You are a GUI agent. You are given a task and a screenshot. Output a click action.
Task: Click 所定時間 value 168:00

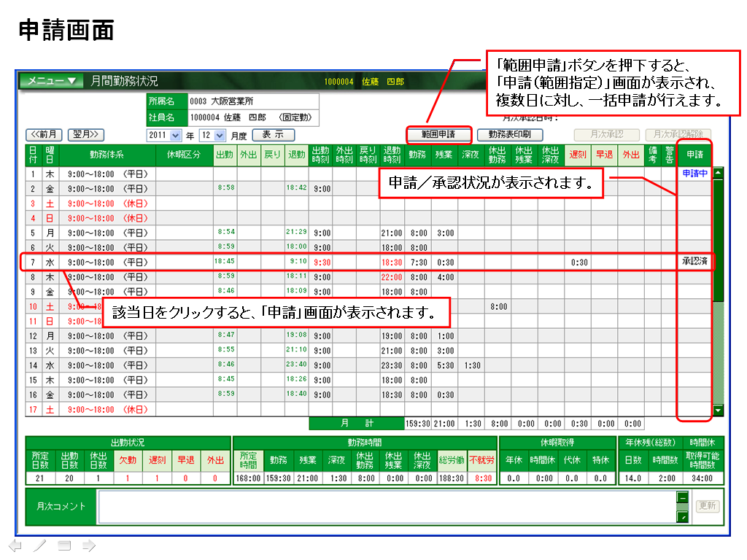[248, 478]
